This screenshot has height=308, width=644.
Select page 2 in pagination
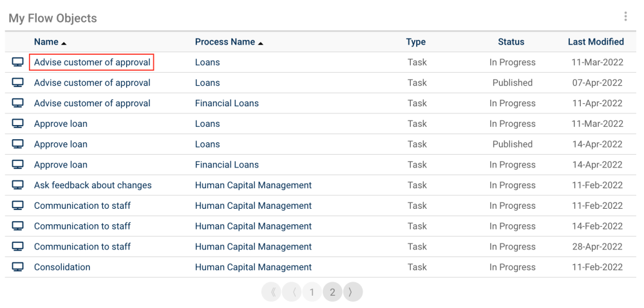[332, 292]
